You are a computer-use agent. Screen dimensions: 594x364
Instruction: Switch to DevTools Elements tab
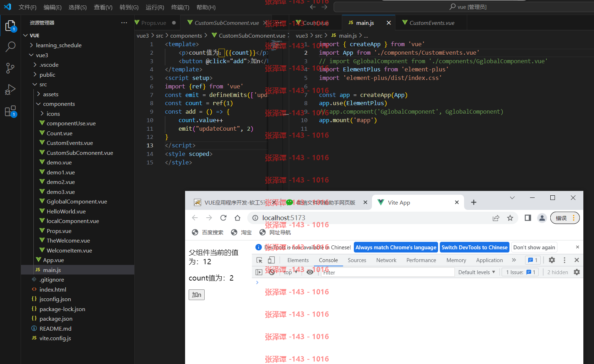[298, 260]
